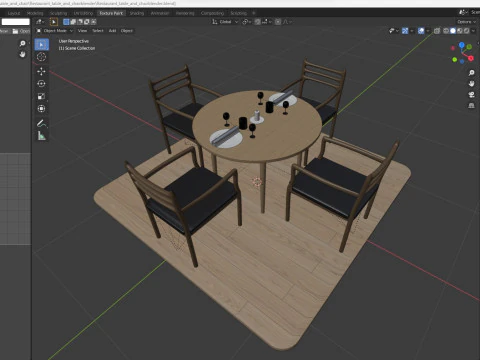Choose the Invert selection mode icon
Viewport: 480px width, 360px height.
[87, 22]
